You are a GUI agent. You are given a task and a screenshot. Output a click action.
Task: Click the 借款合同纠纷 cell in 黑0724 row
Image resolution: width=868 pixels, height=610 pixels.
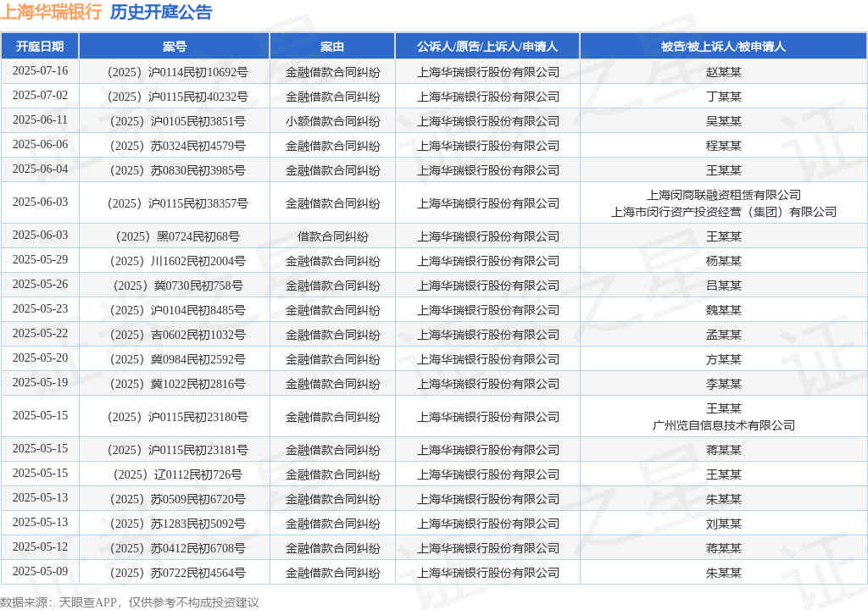point(332,236)
